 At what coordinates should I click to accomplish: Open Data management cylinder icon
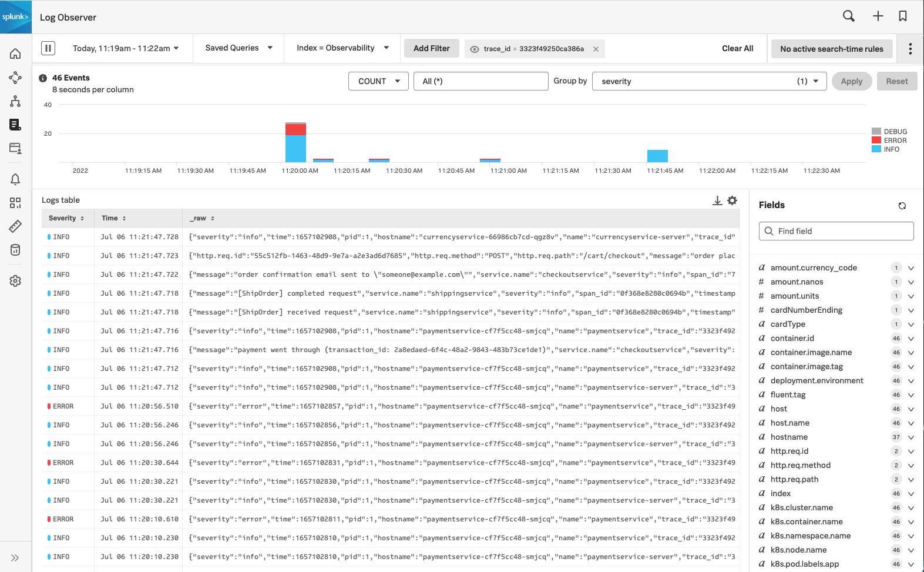coord(15,250)
